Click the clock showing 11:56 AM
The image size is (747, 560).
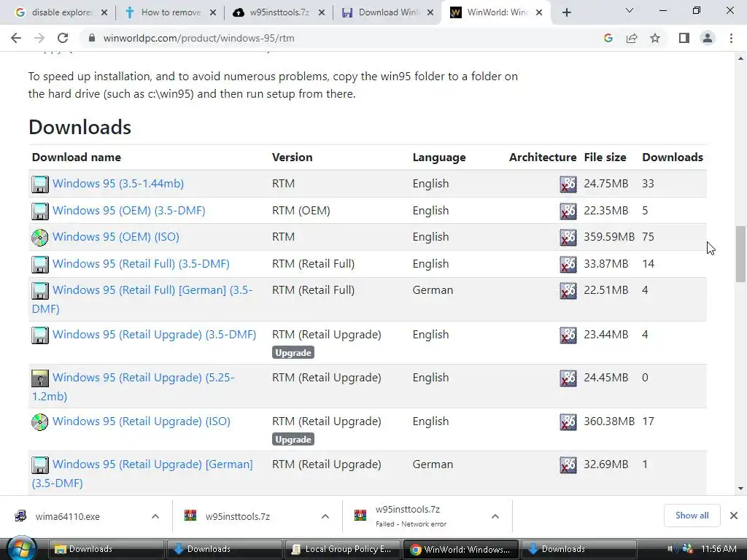(719, 548)
